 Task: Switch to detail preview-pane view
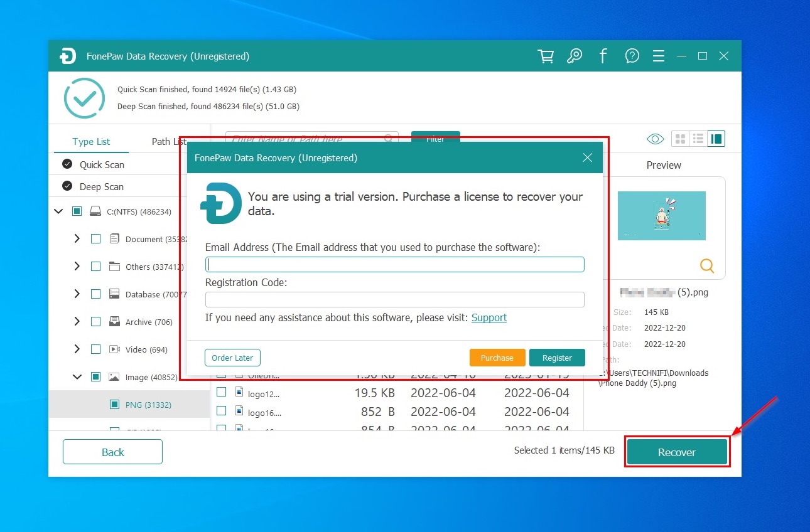716,139
